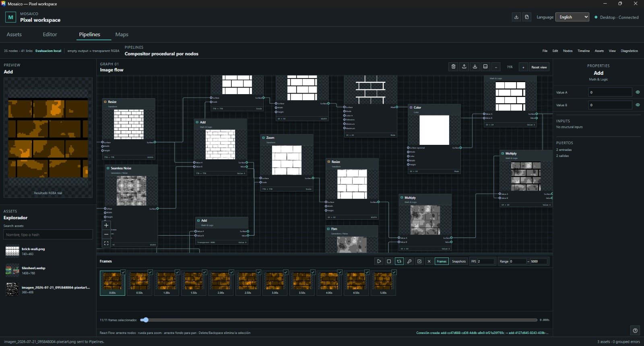Click the Value A input field
The height and width of the screenshot is (346, 644).
tap(610, 92)
